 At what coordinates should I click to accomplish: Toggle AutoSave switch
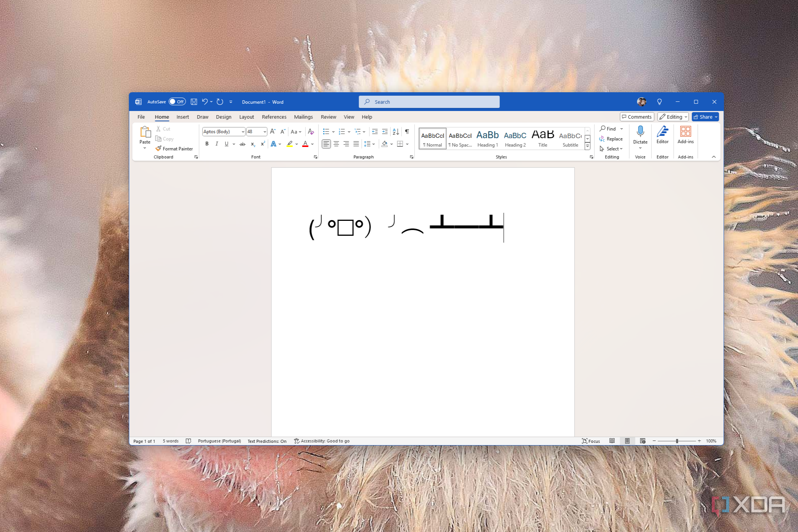pyautogui.click(x=177, y=102)
